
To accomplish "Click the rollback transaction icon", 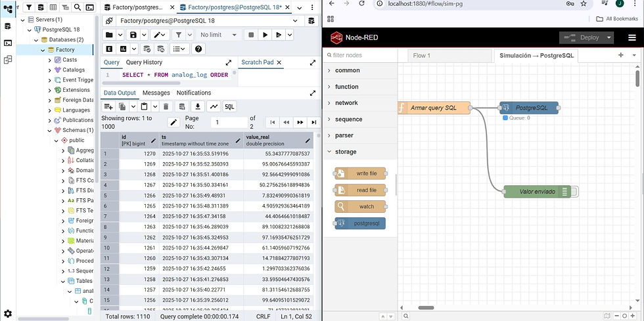I will pyautogui.click(x=160, y=49).
